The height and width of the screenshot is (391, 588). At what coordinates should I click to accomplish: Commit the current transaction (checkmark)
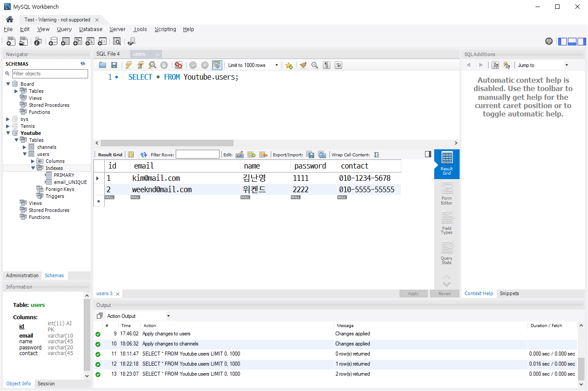point(193,65)
